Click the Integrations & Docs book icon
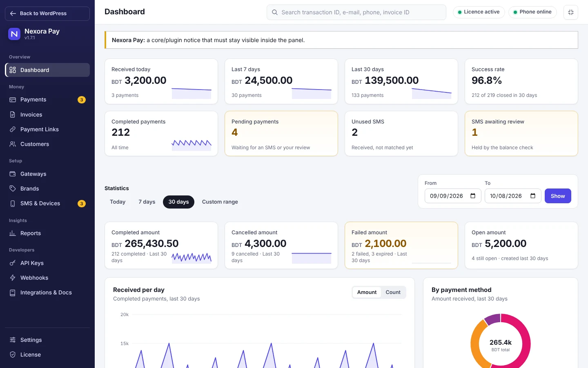 [x=13, y=292]
